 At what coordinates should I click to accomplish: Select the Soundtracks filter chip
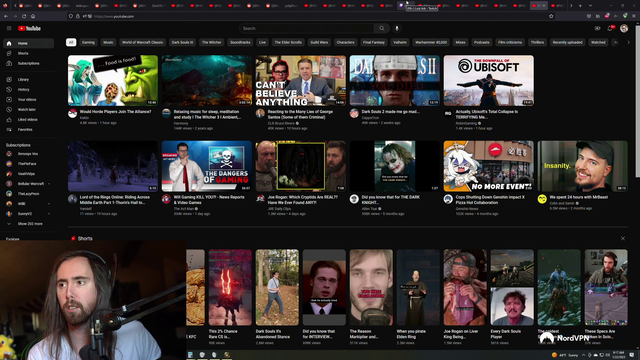coord(240,42)
